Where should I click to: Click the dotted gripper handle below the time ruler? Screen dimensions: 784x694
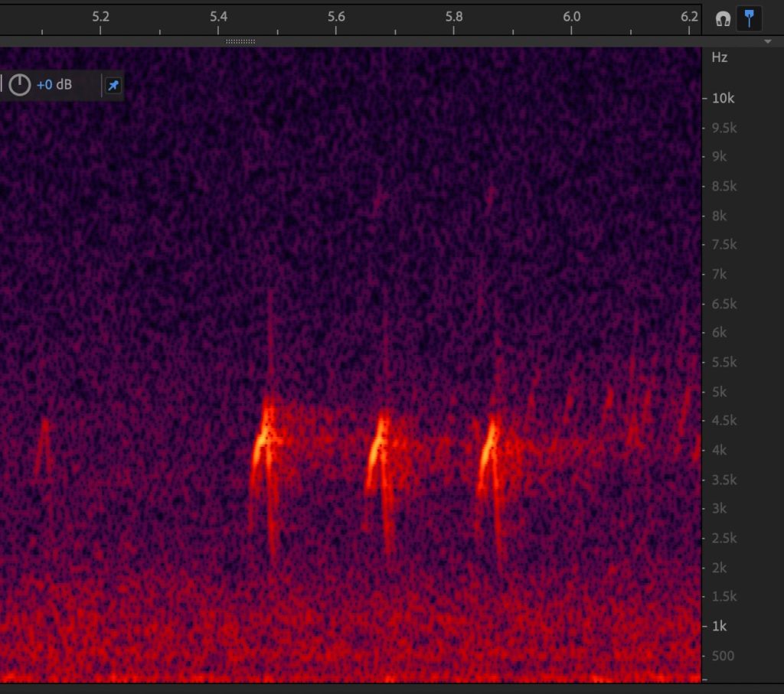(240, 41)
